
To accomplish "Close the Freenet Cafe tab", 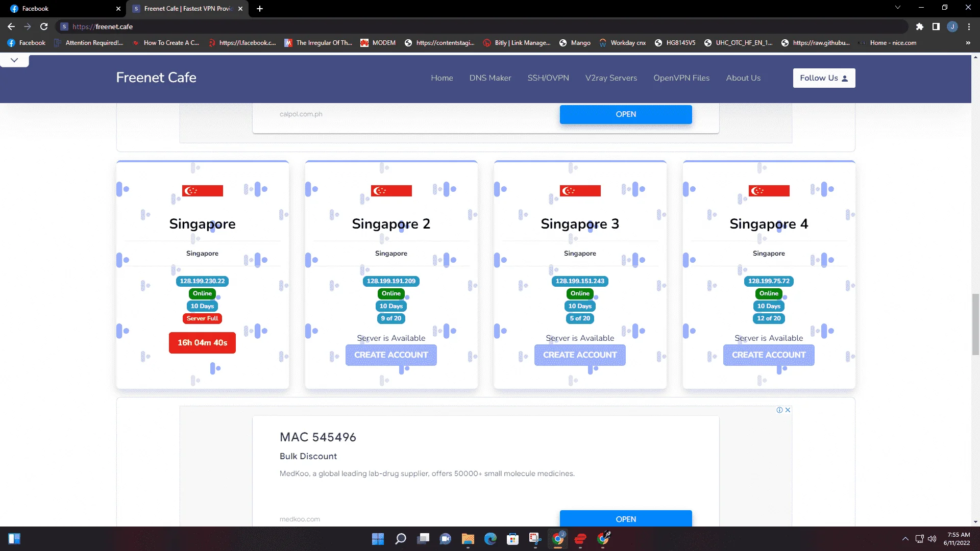I will (240, 9).
